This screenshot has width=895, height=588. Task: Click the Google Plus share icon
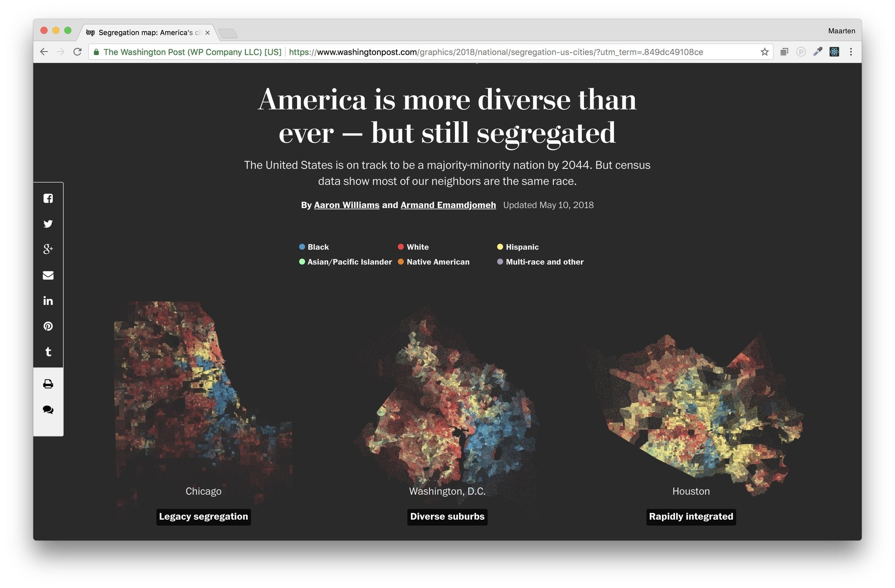click(x=48, y=249)
